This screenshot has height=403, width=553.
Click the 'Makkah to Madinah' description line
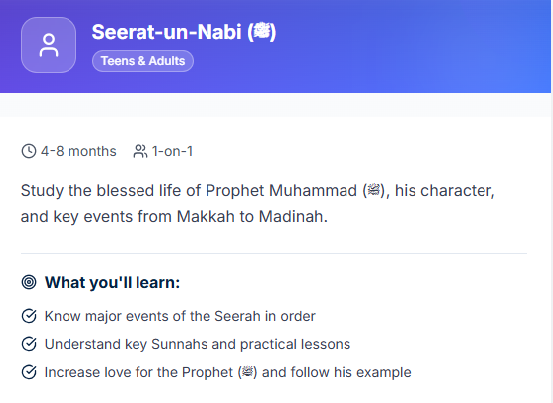tap(174, 216)
